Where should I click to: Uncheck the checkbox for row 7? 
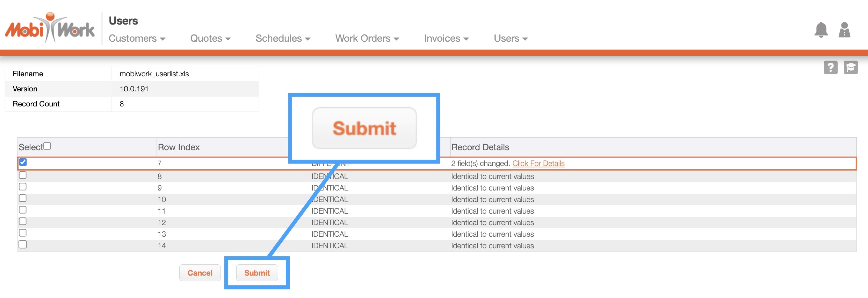coord(23,162)
